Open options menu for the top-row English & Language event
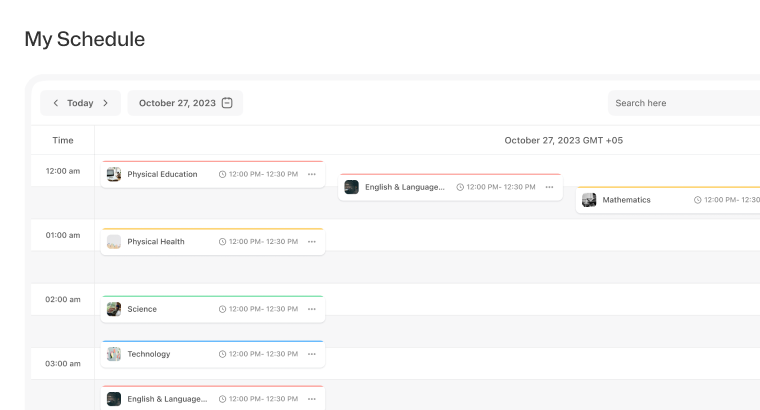Viewport: 760px width, 410px height. (549, 187)
